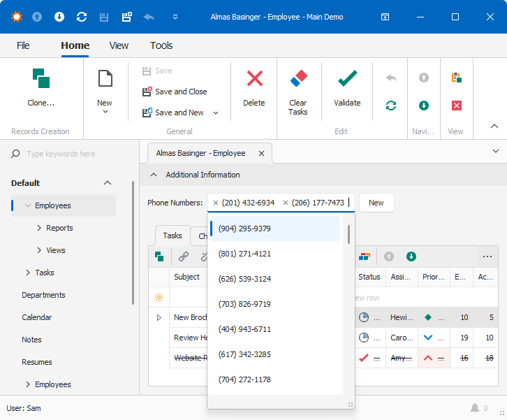
Task: Select (801) 271-4121 from the phone list
Action: coord(245,254)
